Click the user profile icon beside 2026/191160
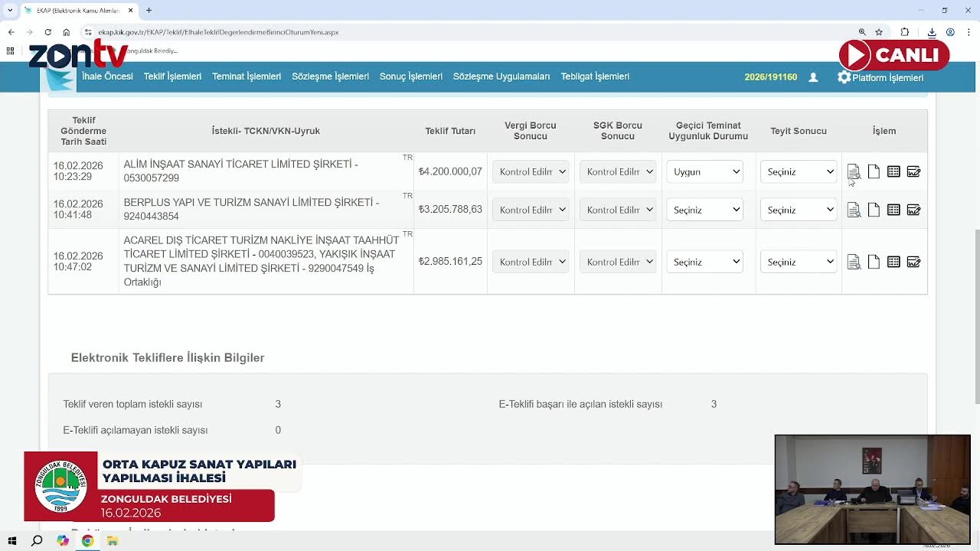This screenshot has width=980, height=551. pyautogui.click(x=813, y=77)
